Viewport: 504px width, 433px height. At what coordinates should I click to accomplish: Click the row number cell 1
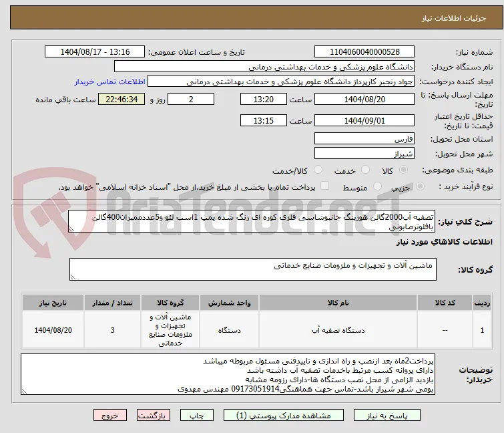pyautogui.click(x=482, y=330)
